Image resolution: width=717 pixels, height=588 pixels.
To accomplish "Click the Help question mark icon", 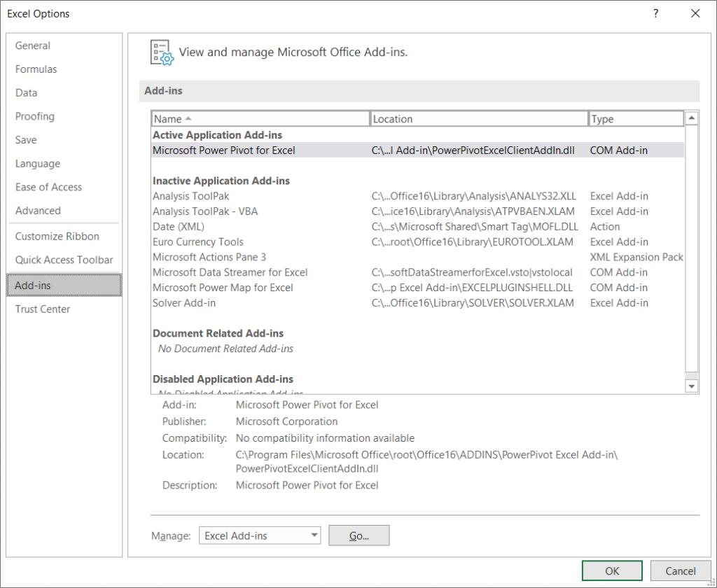I will click(x=655, y=13).
